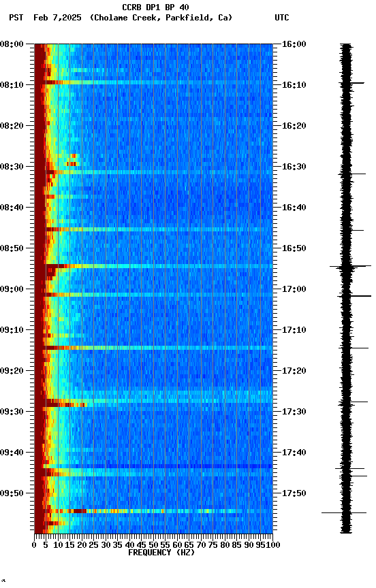The height and width of the screenshot is (588, 376).
Task: Click the '0' frequency axis label
Action: tap(34, 546)
